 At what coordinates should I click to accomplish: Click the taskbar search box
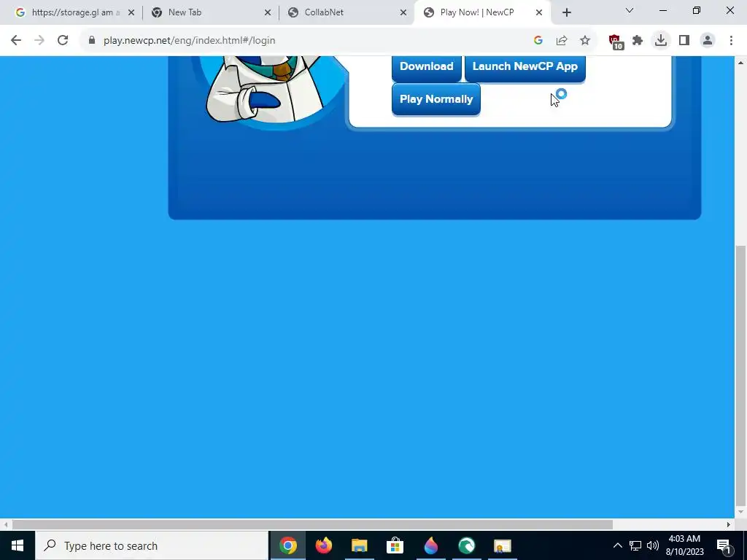tap(152, 545)
